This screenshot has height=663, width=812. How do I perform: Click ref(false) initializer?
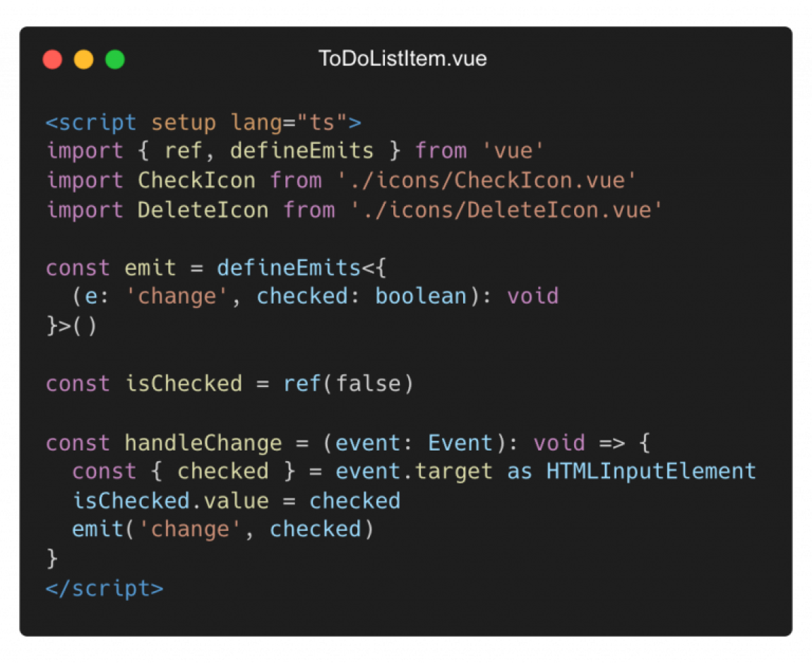[x=348, y=384]
